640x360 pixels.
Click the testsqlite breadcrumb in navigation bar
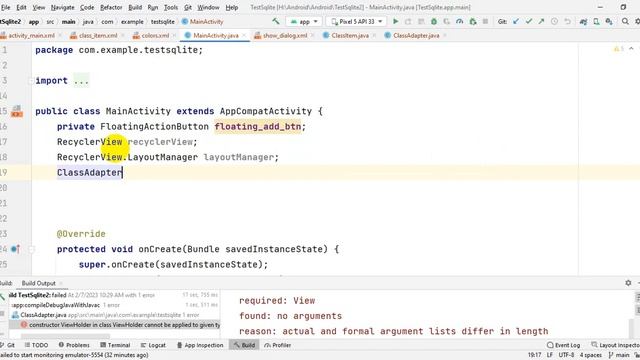click(x=162, y=22)
